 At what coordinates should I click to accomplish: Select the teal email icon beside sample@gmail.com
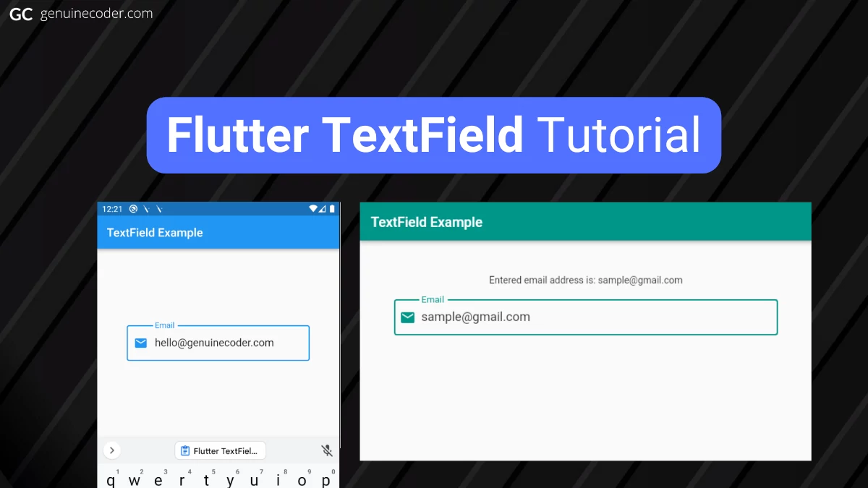(x=407, y=317)
